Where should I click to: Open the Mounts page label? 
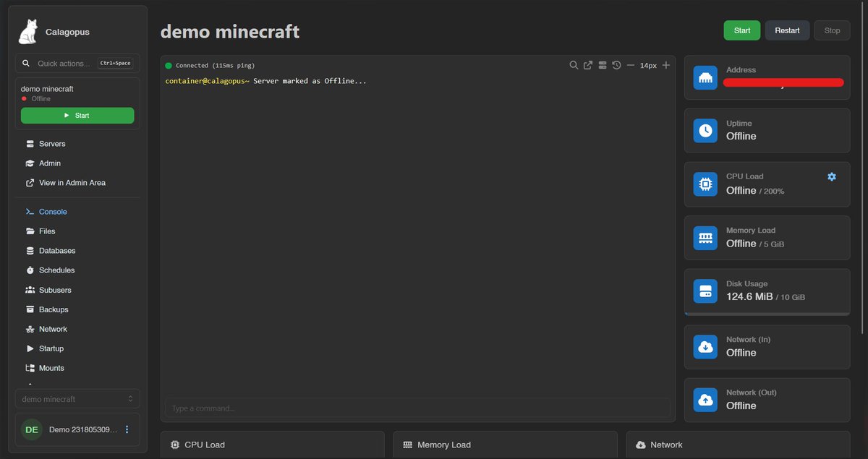click(51, 368)
